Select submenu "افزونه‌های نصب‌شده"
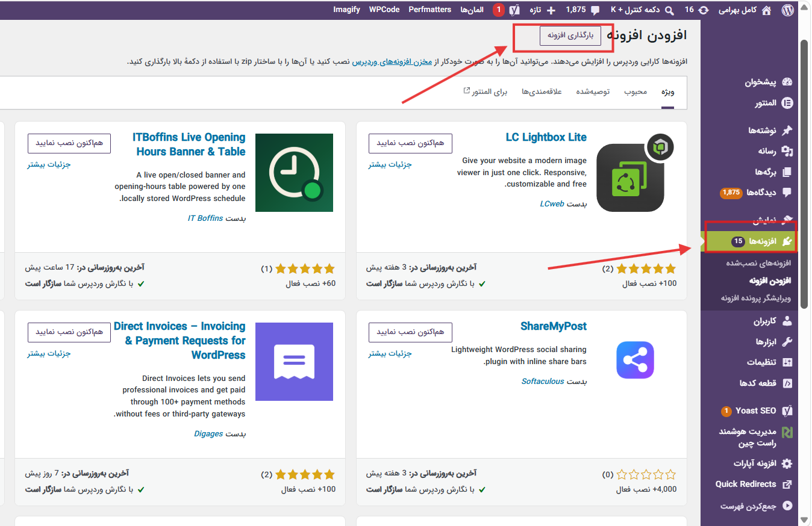Screen dimensions: 812x526 (x=758, y=264)
